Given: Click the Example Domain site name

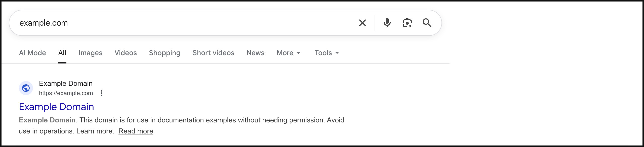Looking at the screenshot, I should [66, 83].
